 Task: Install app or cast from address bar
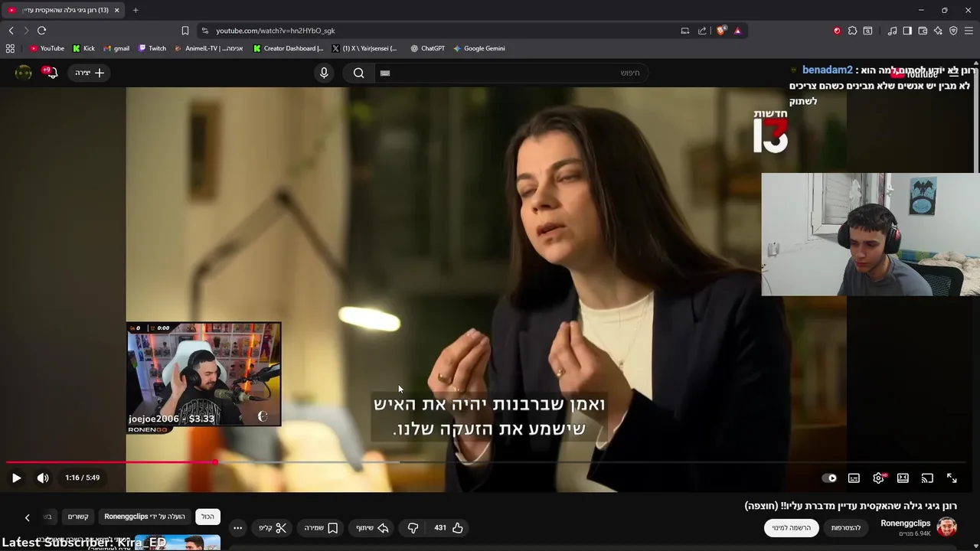tap(684, 31)
